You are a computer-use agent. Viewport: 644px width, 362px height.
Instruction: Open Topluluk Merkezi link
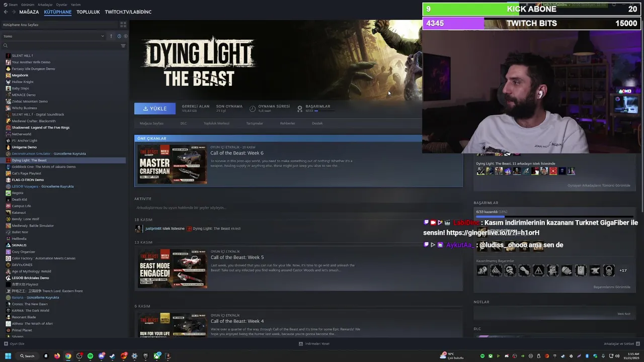(216, 123)
